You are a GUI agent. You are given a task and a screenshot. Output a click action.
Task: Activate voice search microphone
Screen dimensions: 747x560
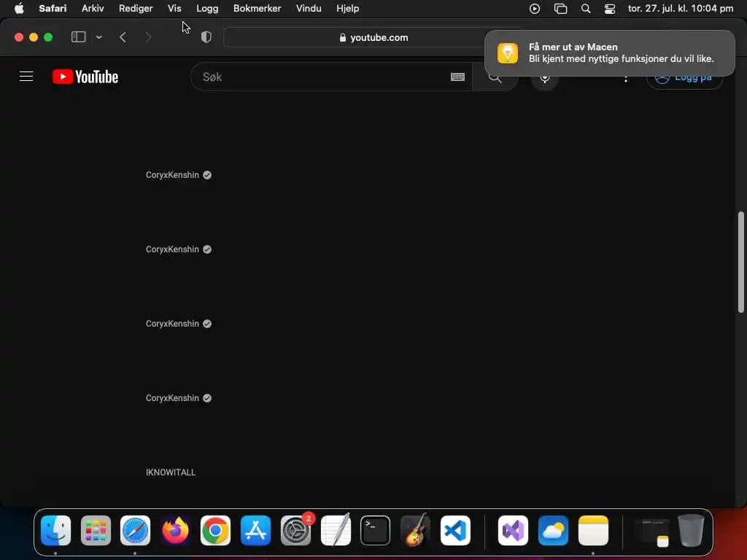click(x=544, y=77)
